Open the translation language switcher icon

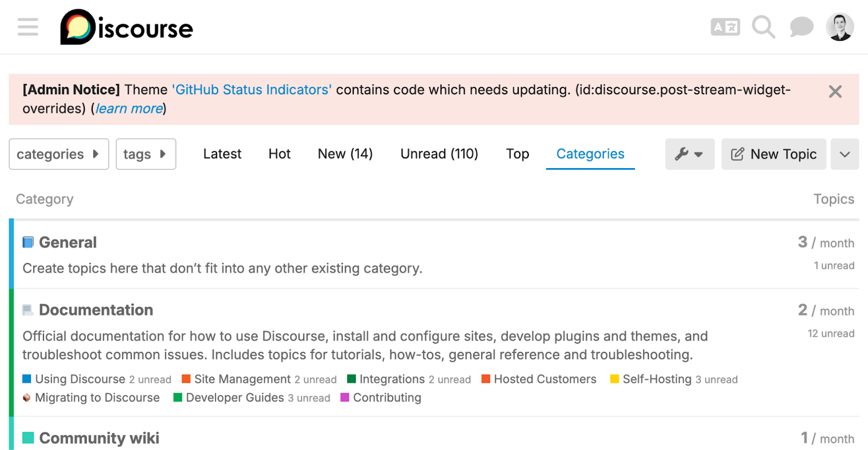(x=725, y=25)
